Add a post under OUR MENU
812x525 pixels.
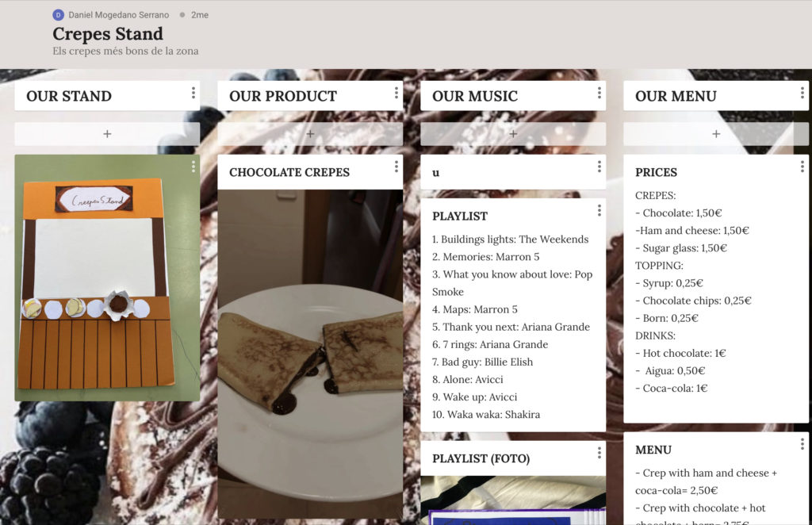[716, 134]
